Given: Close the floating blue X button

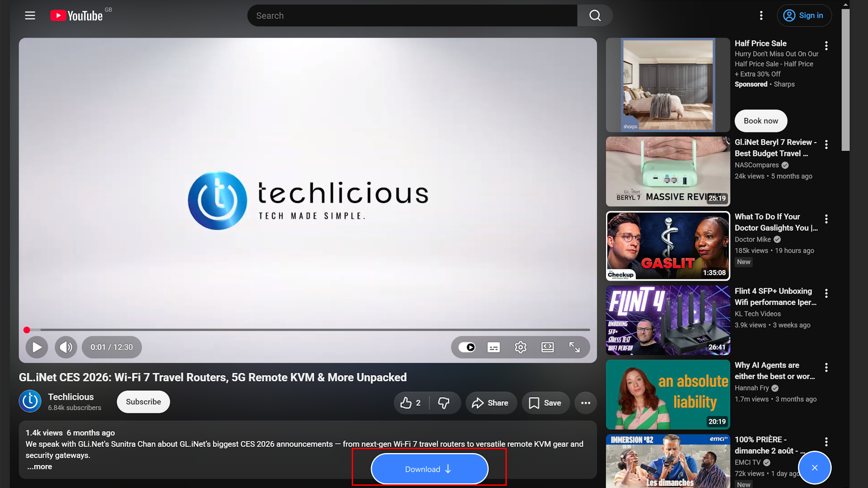Looking at the screenshot, I should 815,468.
